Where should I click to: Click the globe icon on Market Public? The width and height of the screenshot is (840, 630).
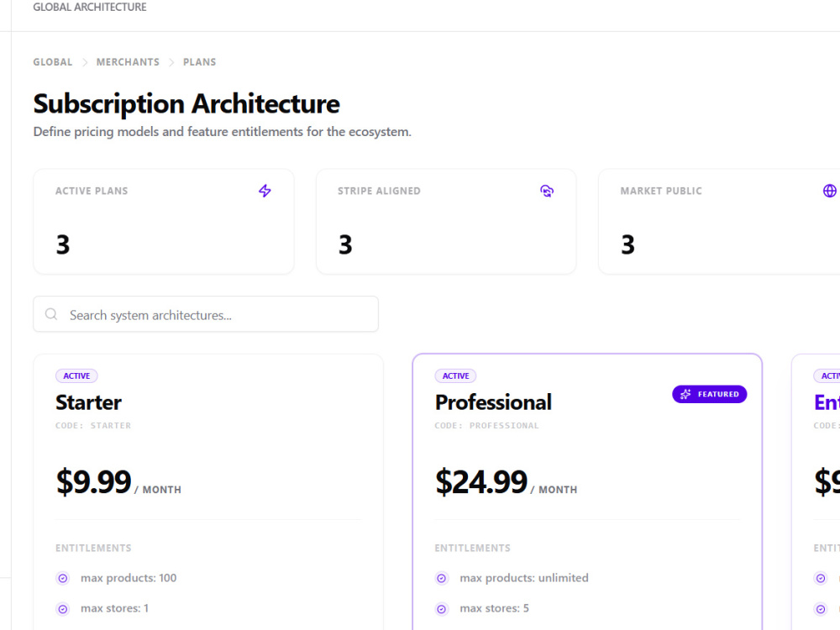(x=829, y=191)
